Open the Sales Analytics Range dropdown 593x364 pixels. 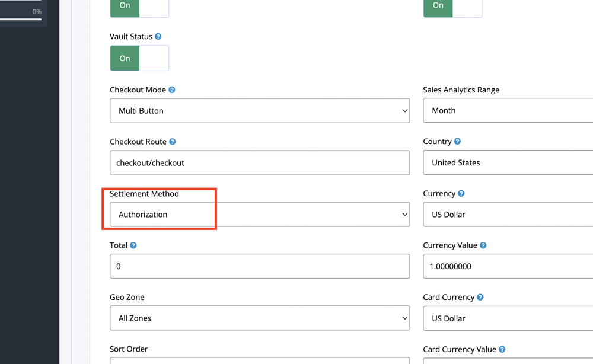coord(508,110)
